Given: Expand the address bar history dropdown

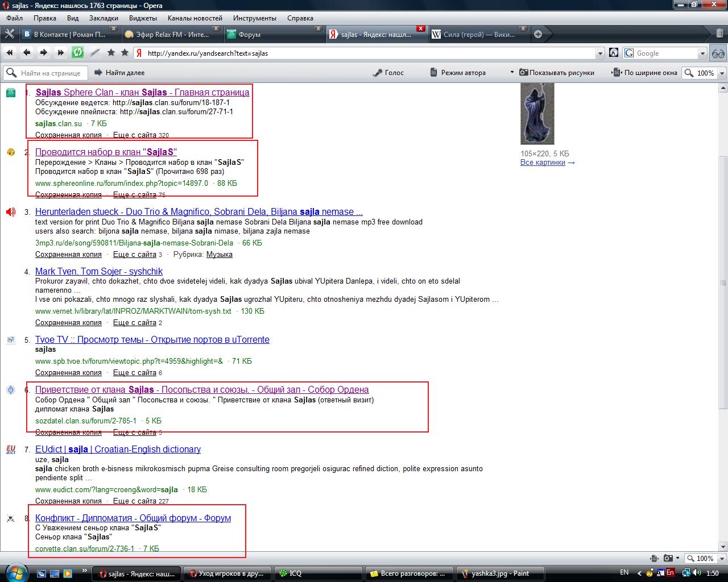Looking at the screenshot, I should (600, 53).
